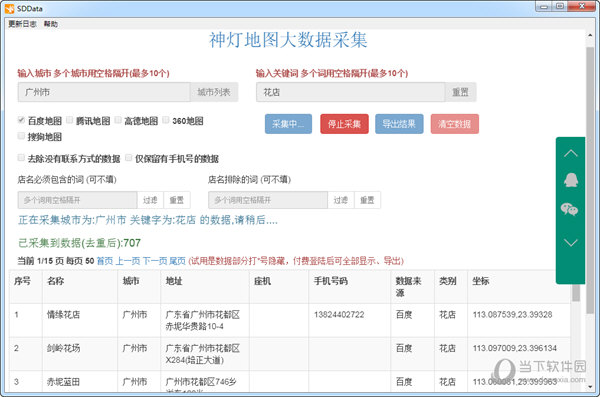
Task: Toggle the 百度地图 checkbox
Action: coord(21,120)
